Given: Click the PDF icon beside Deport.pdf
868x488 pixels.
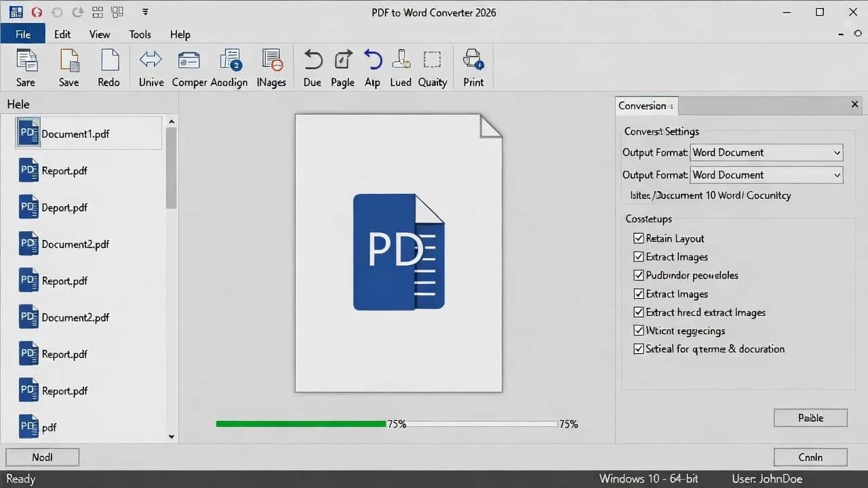Looking at the screenshot, I should click(x=28, y=207).
